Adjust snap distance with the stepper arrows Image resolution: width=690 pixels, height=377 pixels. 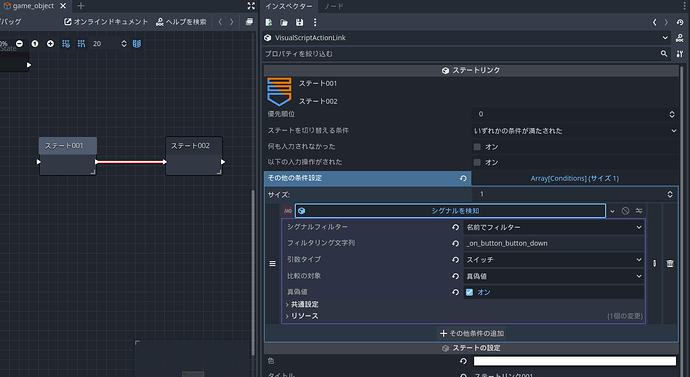pos(124,44)
